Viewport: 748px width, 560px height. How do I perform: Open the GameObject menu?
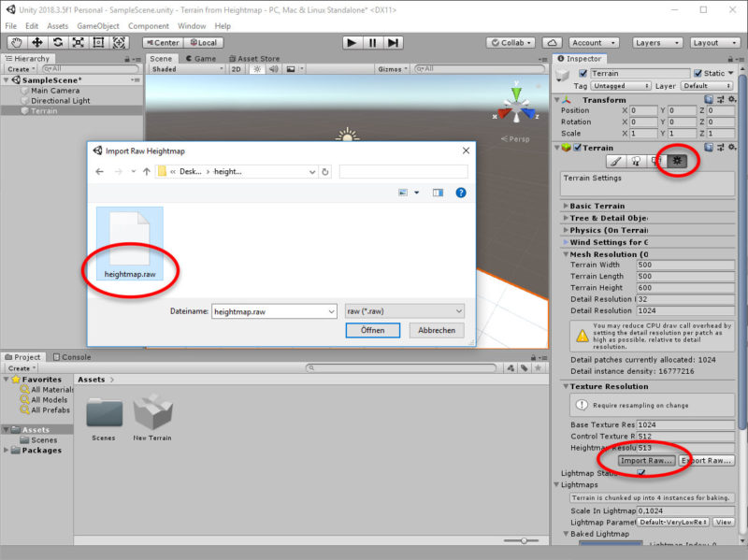point(97,26)
